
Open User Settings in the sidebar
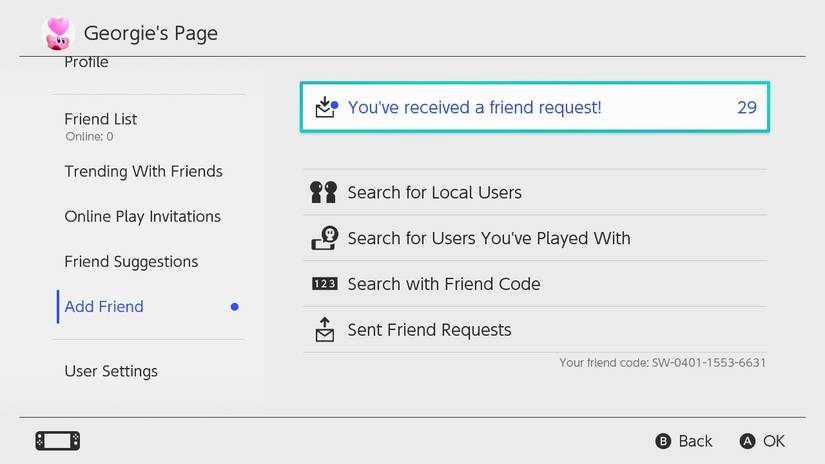point(111,371)
